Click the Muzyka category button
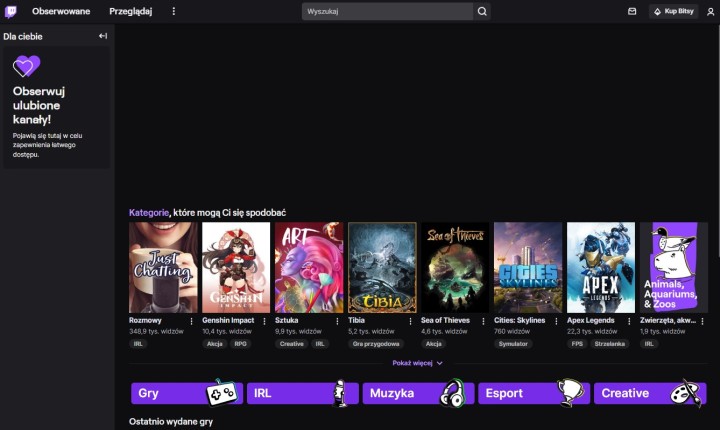 pyautogui.click(x=418, y=393)
